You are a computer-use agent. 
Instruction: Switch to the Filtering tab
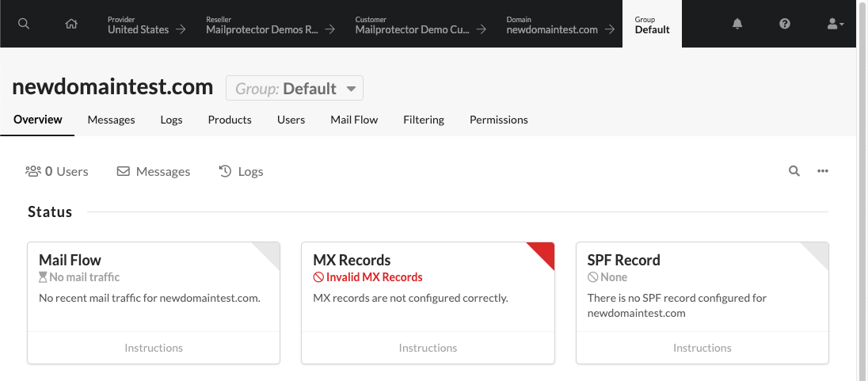point(424,120)
